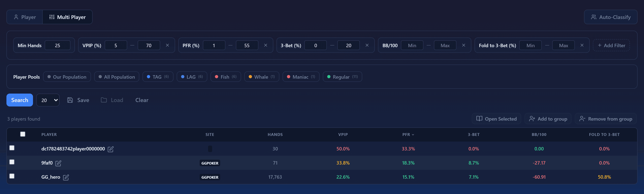Viewport: 644px width, 194px height.
Task: Click player name GG_hero
Action: (x=51, y=177)
